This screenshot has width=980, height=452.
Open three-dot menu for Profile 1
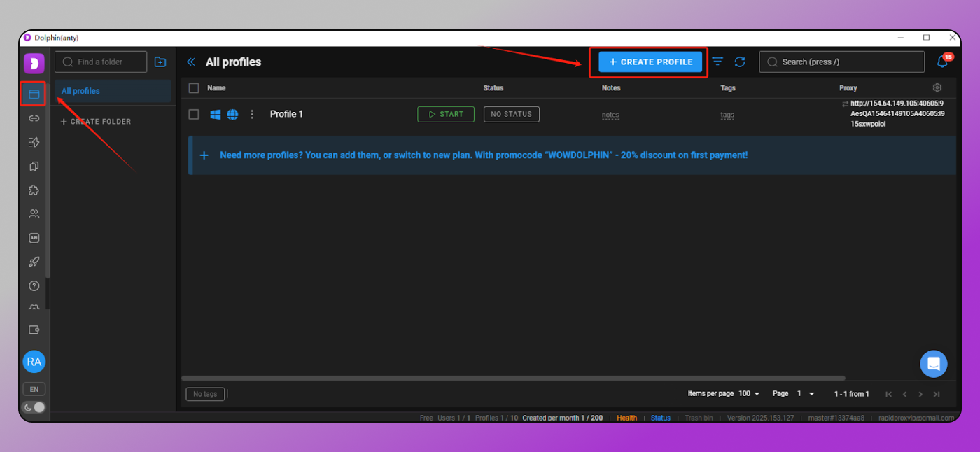(x=253, y=114)
